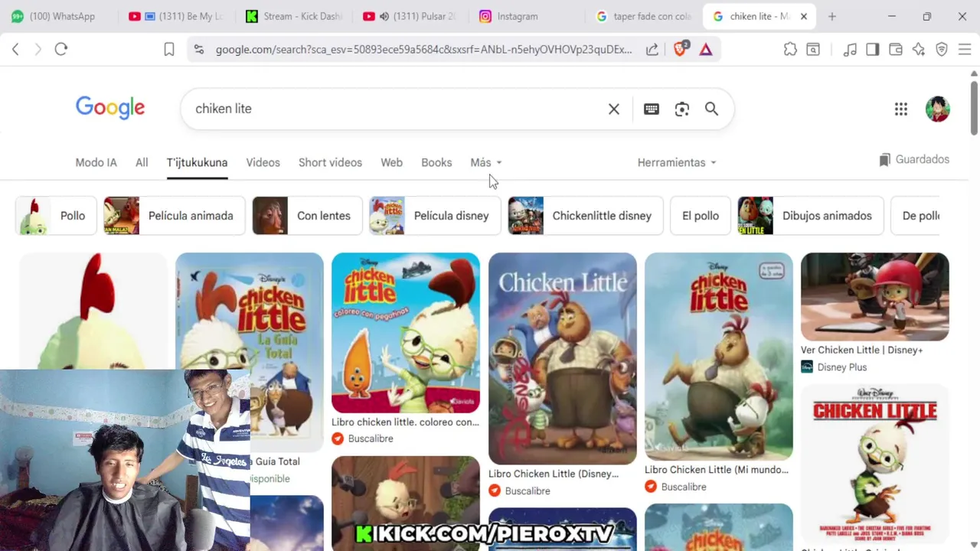Open the Ver Chicken Little | Disney+ link
This screenshot has width=980, height=551.
point(861,350)
